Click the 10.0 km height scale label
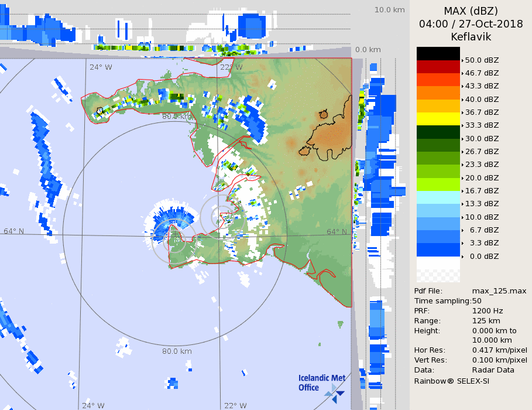 click(389, 10)
